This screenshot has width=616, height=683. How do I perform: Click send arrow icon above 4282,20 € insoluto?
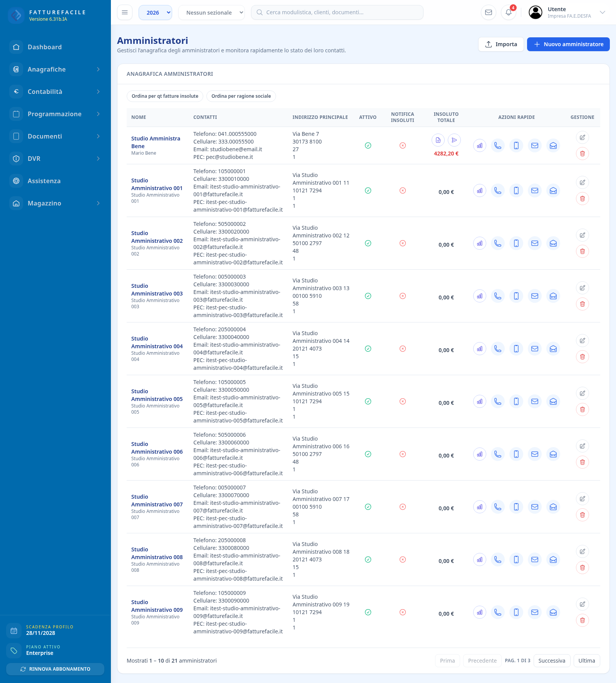(454, 140)
